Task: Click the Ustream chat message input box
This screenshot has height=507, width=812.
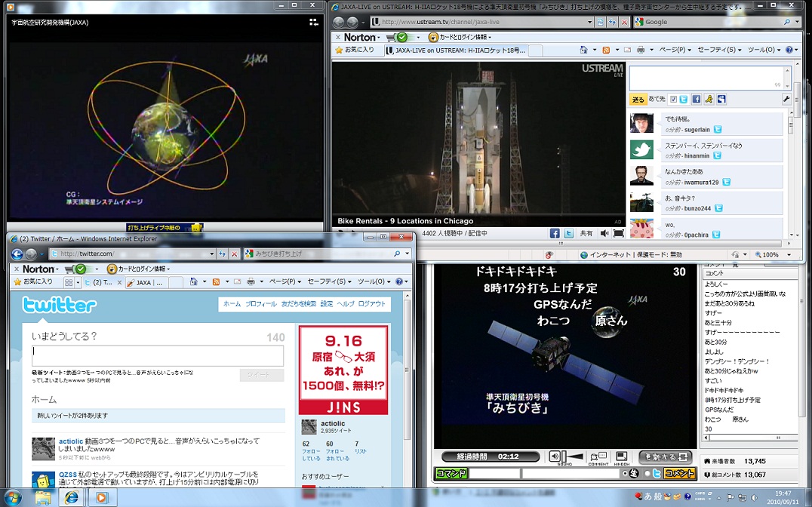Action: click(710, 78)
